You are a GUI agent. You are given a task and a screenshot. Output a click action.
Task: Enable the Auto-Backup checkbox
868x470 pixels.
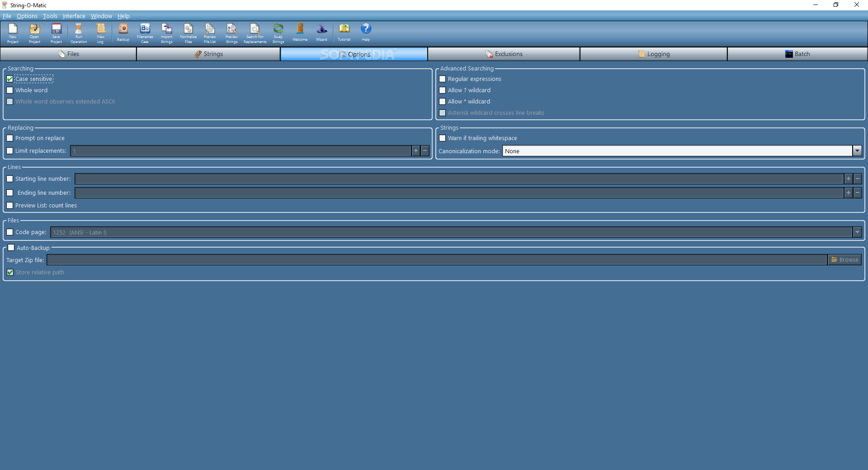pyautogui.click(x=11, y=248)
